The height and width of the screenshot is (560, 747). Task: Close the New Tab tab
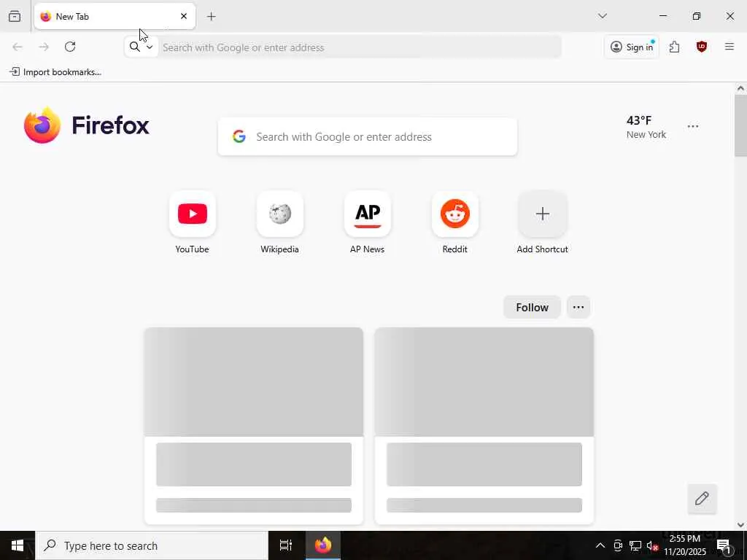[184, 16]
